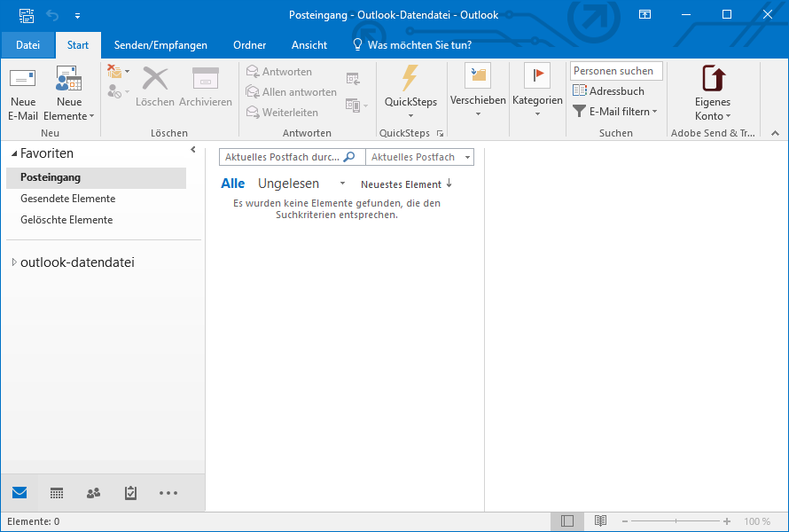This screenshot has width=789, height=532.
Task: Show Alle messages filter
Action: pos(232,184)
